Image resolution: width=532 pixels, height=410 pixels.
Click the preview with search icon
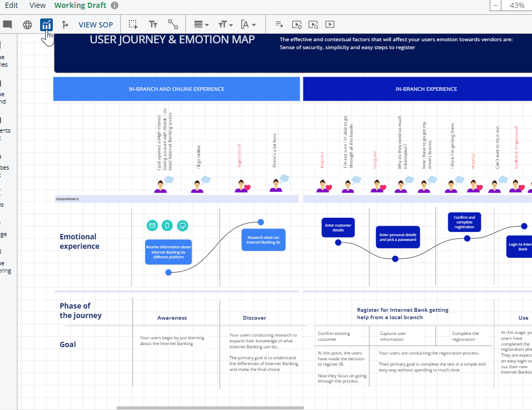click(x=313, y=24)
